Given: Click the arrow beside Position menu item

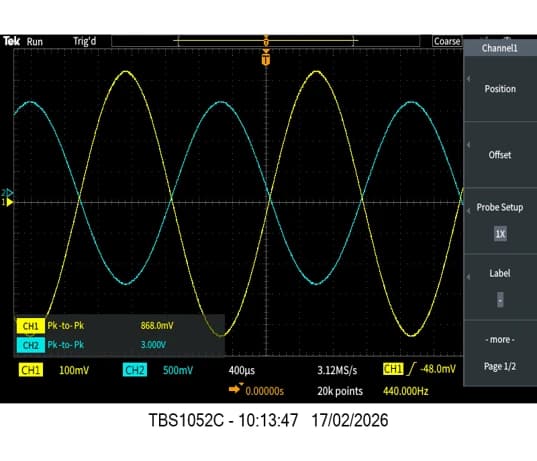Looking at the screenshot, I should pyautogui.click(x=468, y=79).
